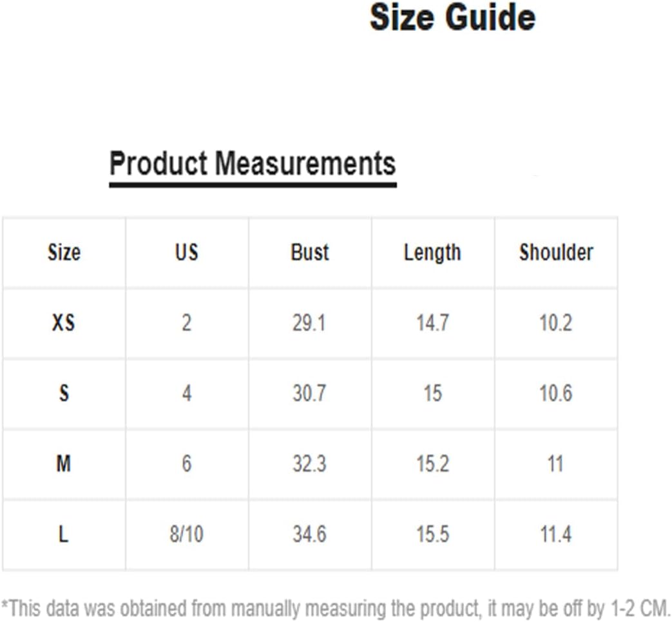Click the 11.4 shoulder cell
This screenshot has height=622, width=672.
556,534
